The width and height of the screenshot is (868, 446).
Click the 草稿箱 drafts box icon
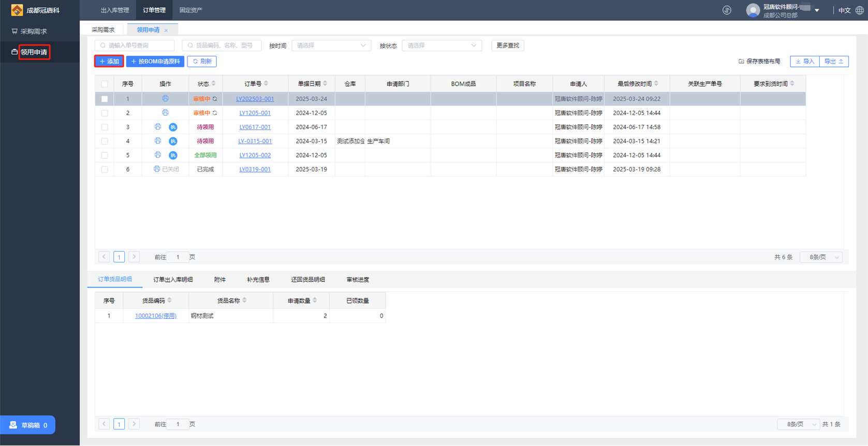pos(13,425)
